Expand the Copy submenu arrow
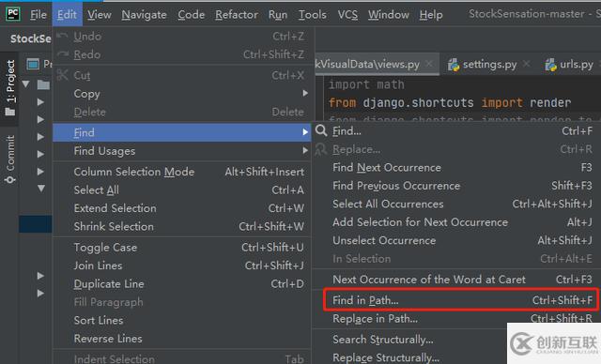Viewport: 601px width, 364px height. pos(305,93)
